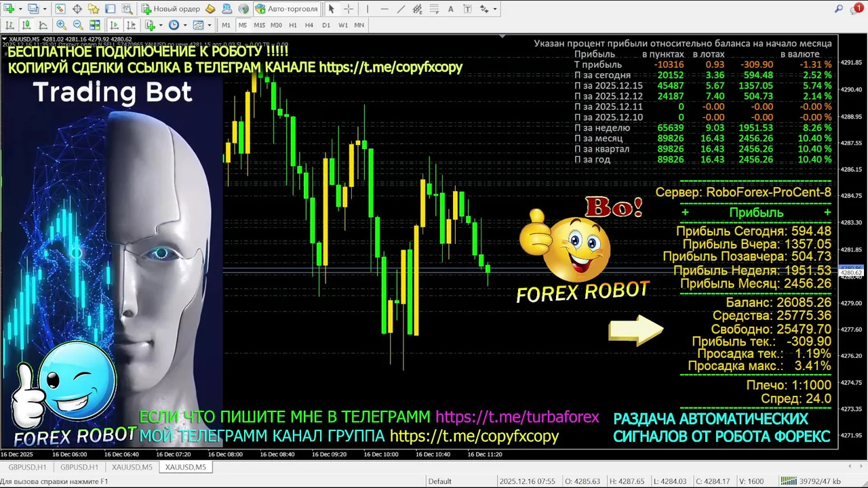This screenshot has height=488, width=868.
Task: Zoom in the chart with magnifier plus
Action: click(61, 25)
